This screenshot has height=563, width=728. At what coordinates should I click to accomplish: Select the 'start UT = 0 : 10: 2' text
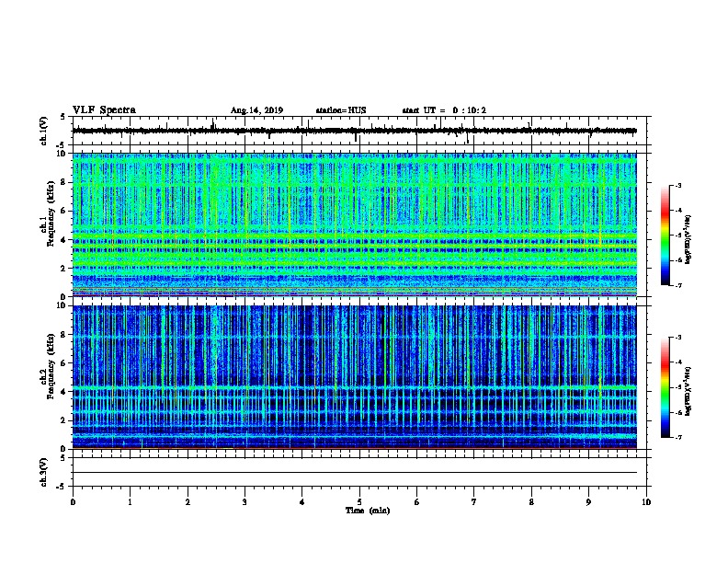pyautogui.click(x=444, y=110)
